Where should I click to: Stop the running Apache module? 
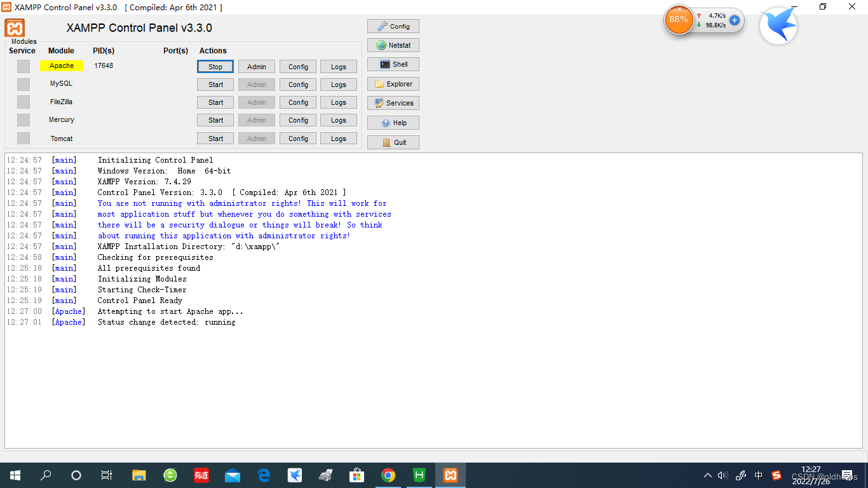tap(215, 66)
